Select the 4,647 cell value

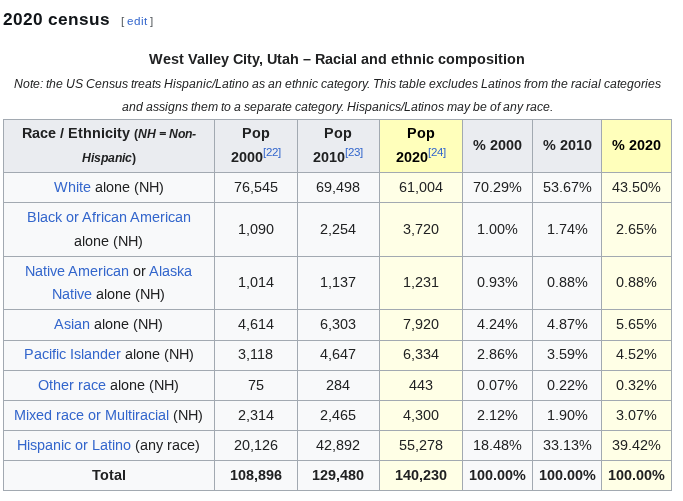coord(338,354)
